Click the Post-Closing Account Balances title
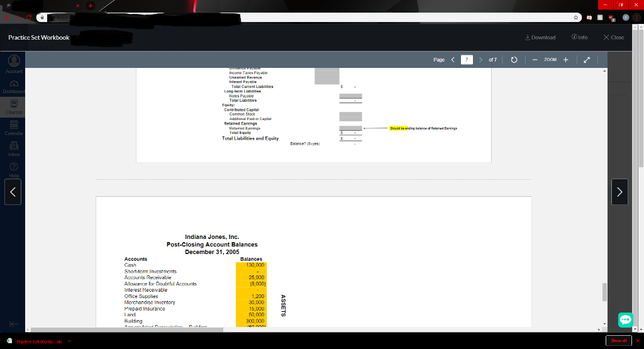The height and width of the screenshot is (349, 644). click(x=212, y=244)
